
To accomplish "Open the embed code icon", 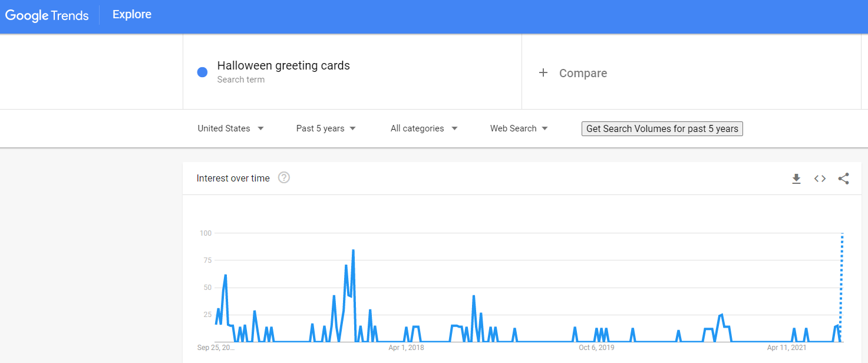I will pyautogui.click(x=820, y=179).
